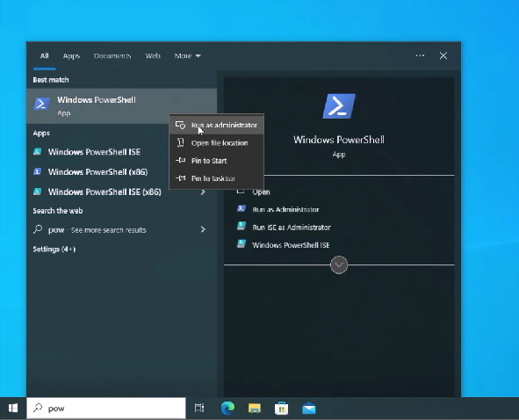
Task: Click Run as Administrator in preview pane
Action: tap(285, 210)
